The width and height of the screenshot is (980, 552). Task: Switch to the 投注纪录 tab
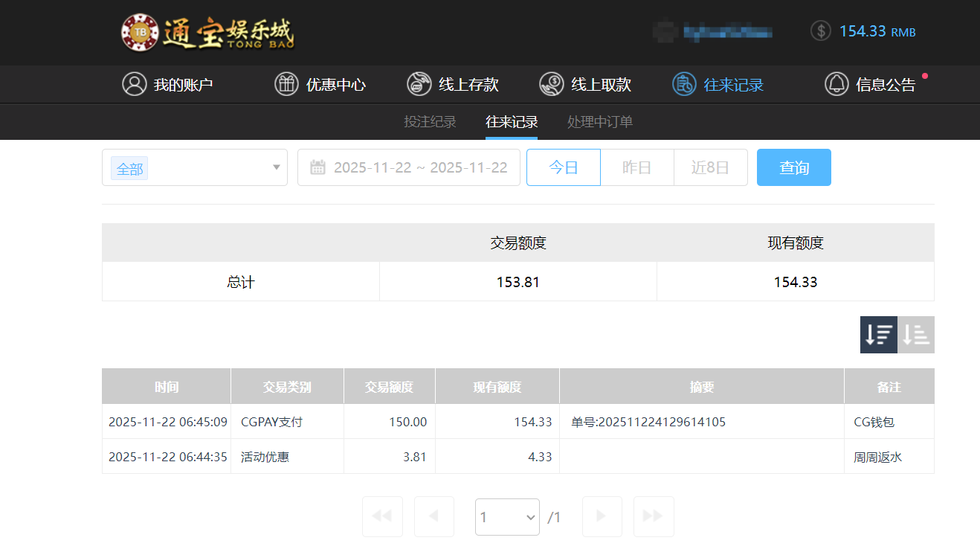(x=430, y=121)
